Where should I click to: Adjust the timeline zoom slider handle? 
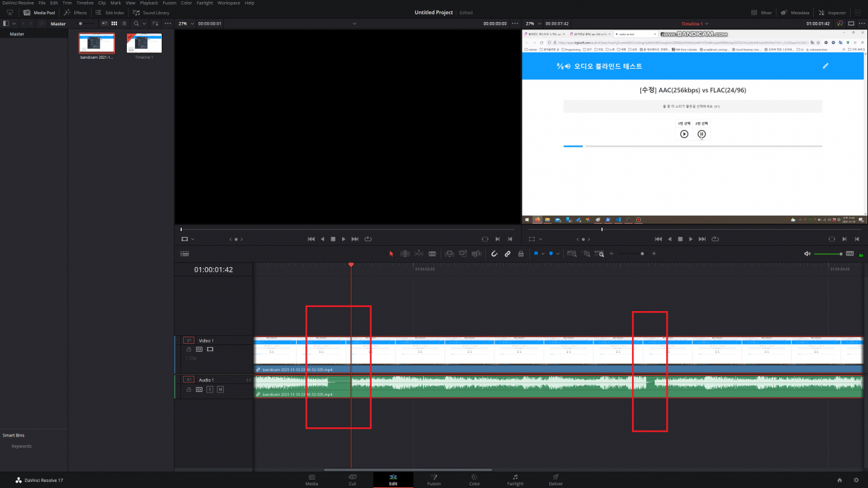tap(642, 254)
